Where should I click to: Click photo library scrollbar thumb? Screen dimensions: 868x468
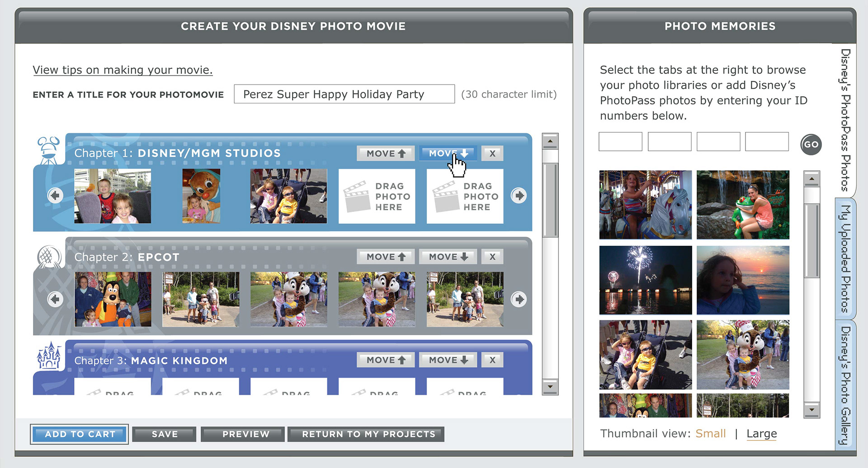click(811, 240)
